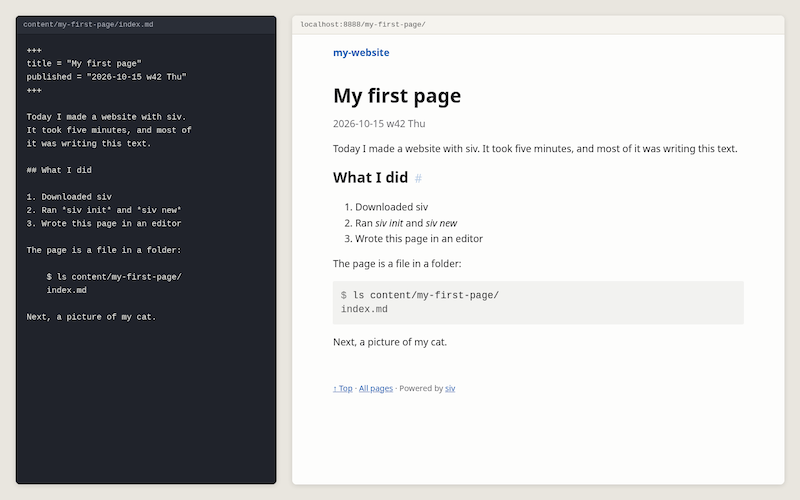Click editor line 2. Ran *siv init*
The width and height of the screenshot is (800, 500).
[104, 210]
